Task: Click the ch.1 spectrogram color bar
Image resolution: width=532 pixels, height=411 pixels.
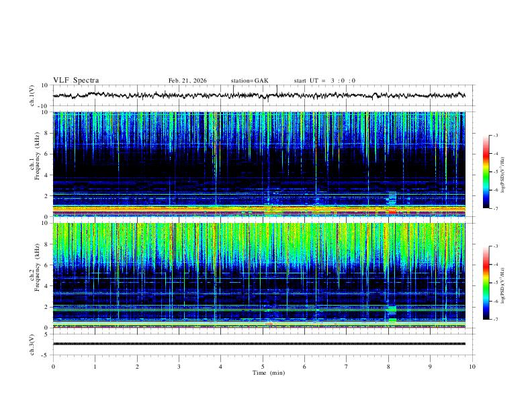Action: coord(486,172)
